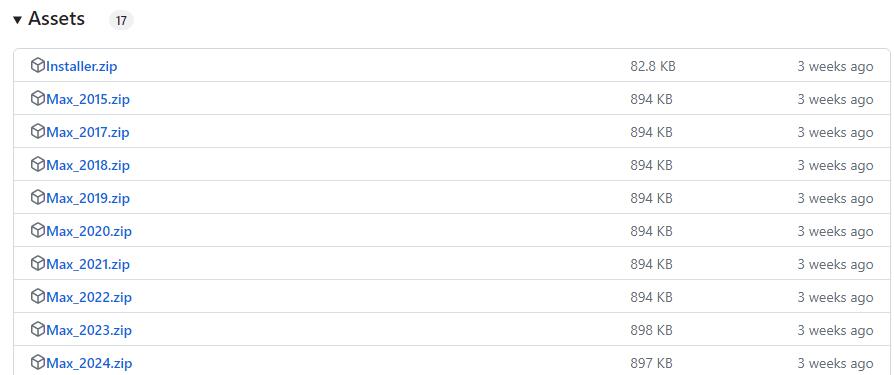Download Max_2018.zip file
This screenshot has height=375, width=894.
coord(88,166)
